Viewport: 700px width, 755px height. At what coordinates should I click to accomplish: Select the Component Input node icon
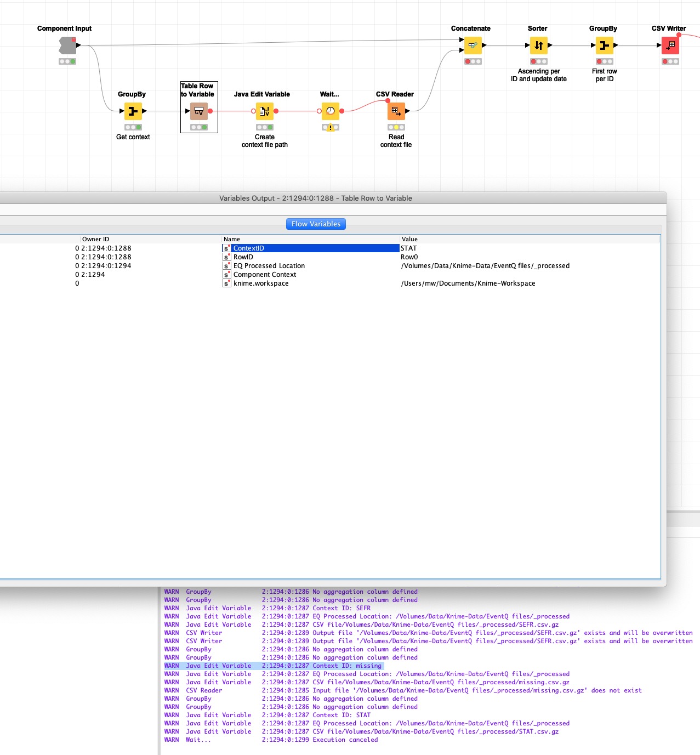pyautogui.click(x=67, y=46)
